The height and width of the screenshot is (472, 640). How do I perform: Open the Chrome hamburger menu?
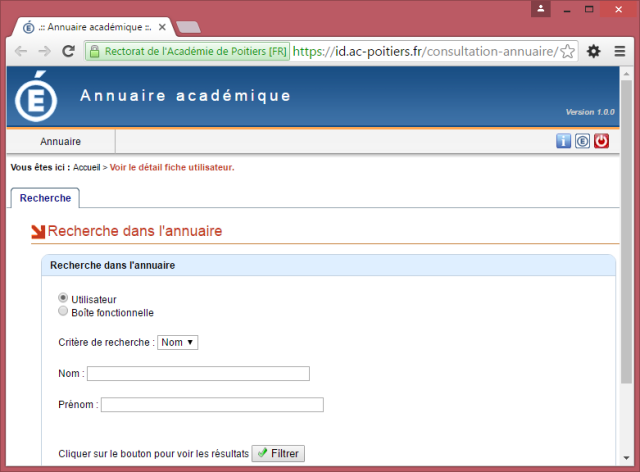(x=618, y=51)
